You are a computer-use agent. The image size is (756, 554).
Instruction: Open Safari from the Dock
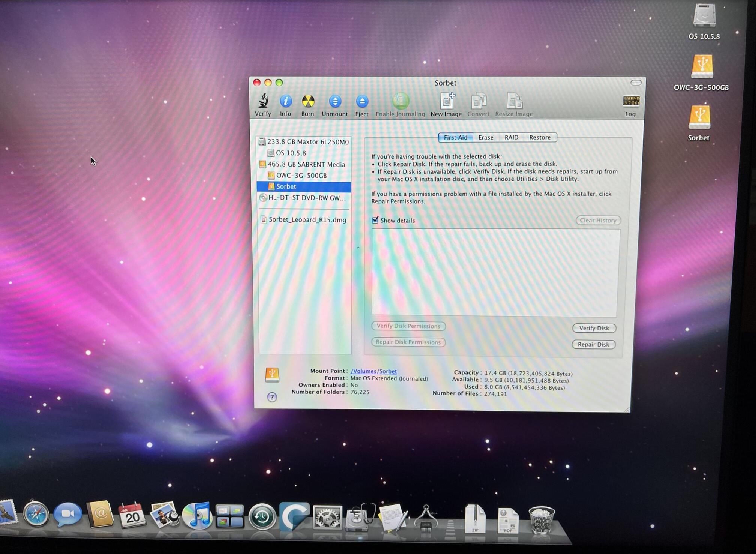pos(36,514)
